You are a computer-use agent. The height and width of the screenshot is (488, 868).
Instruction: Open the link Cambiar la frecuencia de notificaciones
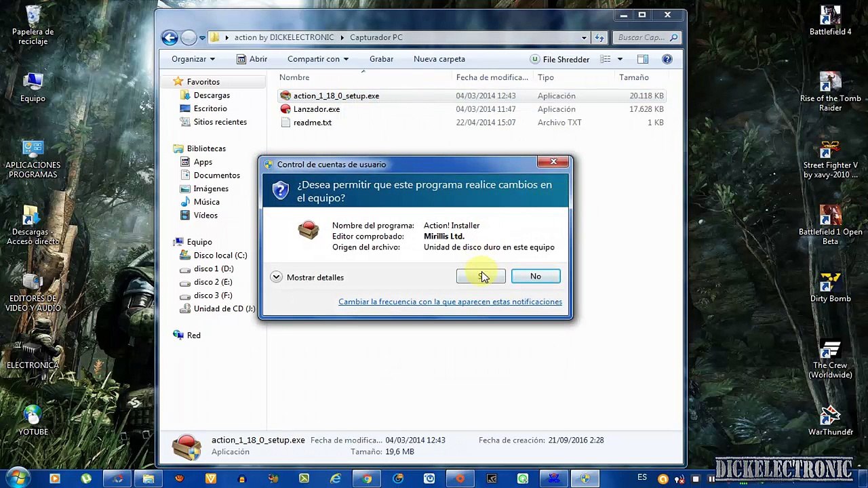(x=450, y=302)
